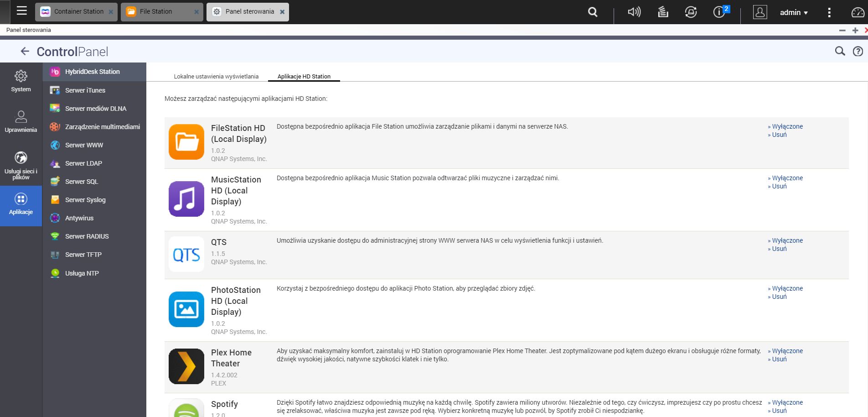Close the Container Station tab
This screenshot has height=417, width=868.
click(x=111, y=12)
